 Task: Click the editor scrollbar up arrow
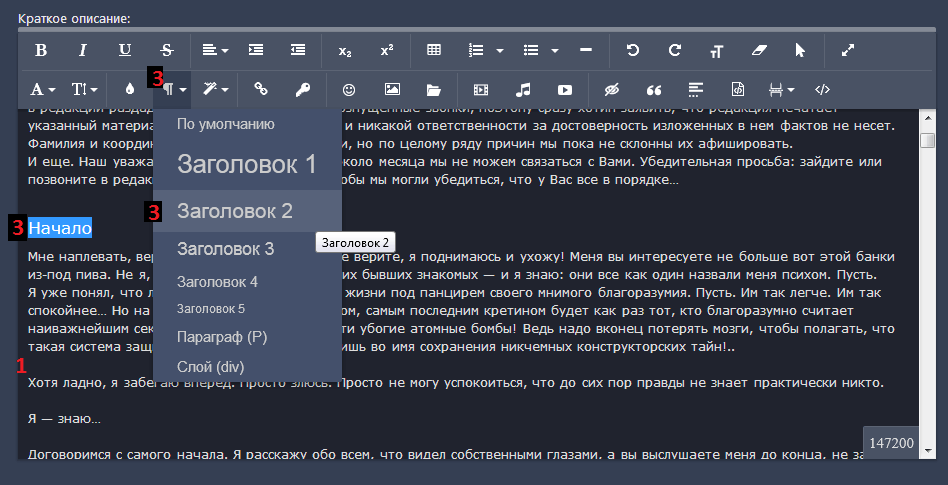[x=927, y=119]
